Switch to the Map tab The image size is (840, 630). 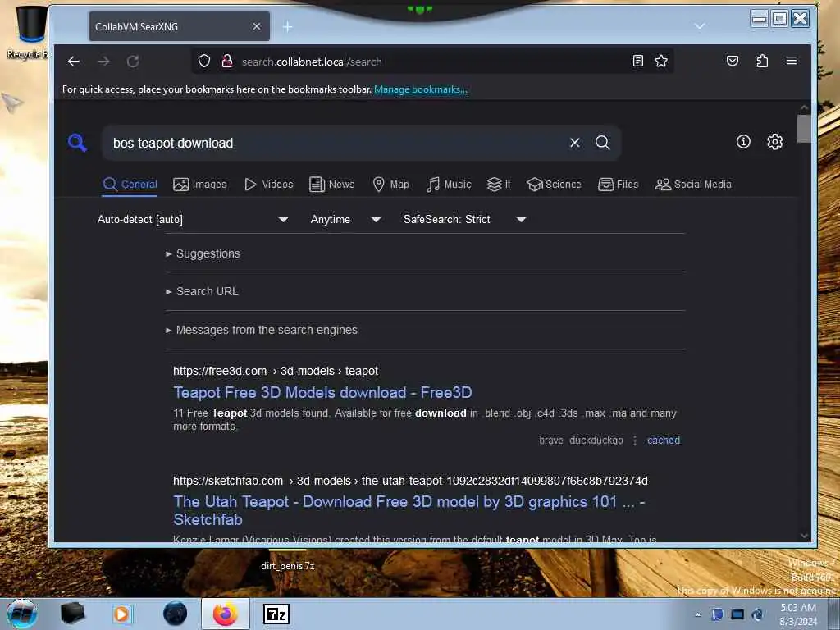coord(390,185)
